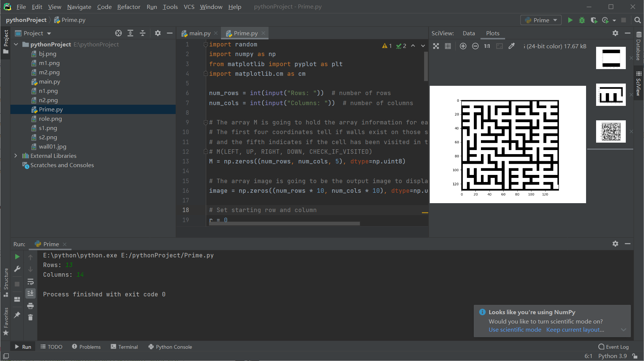This screenshot has width=644, height=361.
Task: Click the warnings indicator in editor
Action: coord(387,46)
